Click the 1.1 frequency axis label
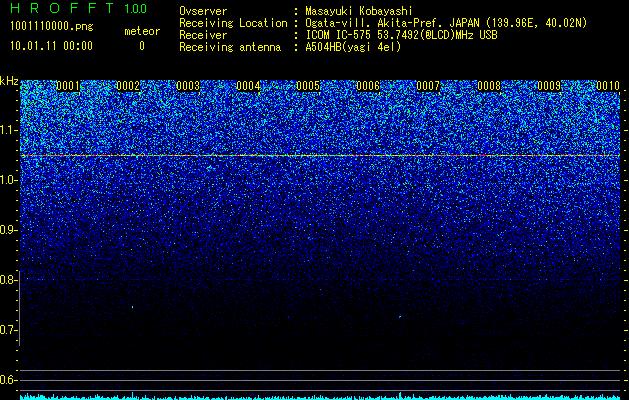The height and width of the screenshot is (400, 629). 7,130
